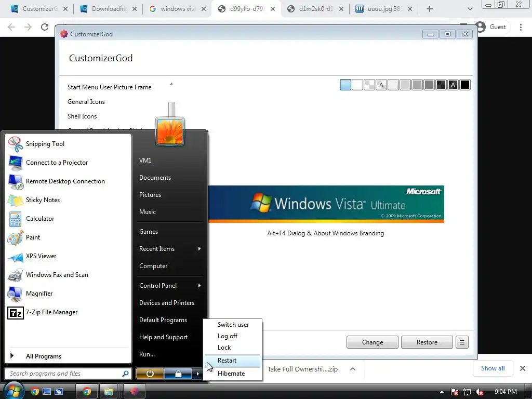The image size is (532, 399).
Task: Click the search magnifier icon in Start menu
Action: [125, 374]
